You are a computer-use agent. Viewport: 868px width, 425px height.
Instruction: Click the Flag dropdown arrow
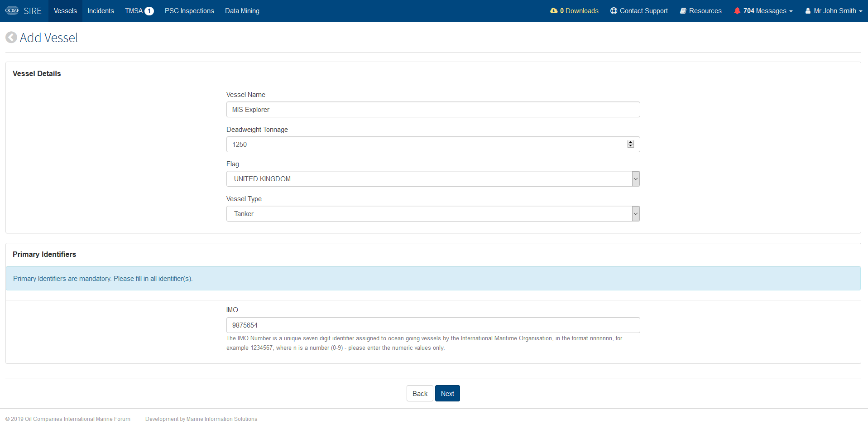tap(636, 179)
